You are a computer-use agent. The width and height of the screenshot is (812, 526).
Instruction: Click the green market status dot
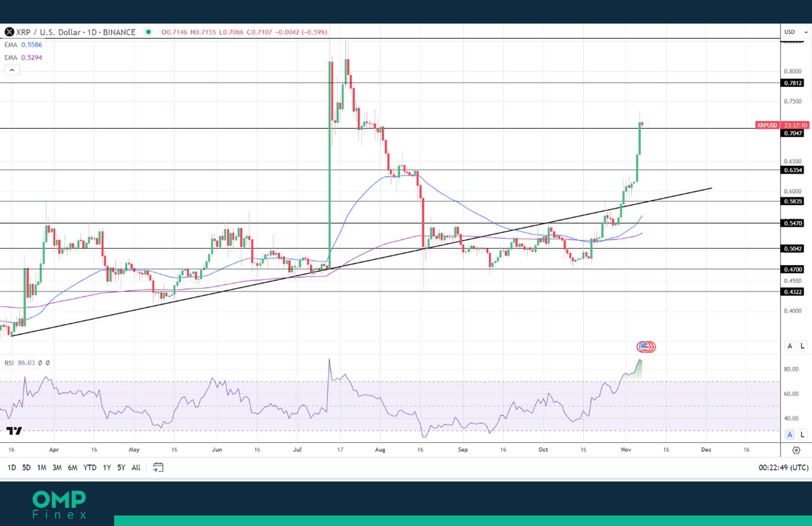pyautogui.click(x=149, y=32)
